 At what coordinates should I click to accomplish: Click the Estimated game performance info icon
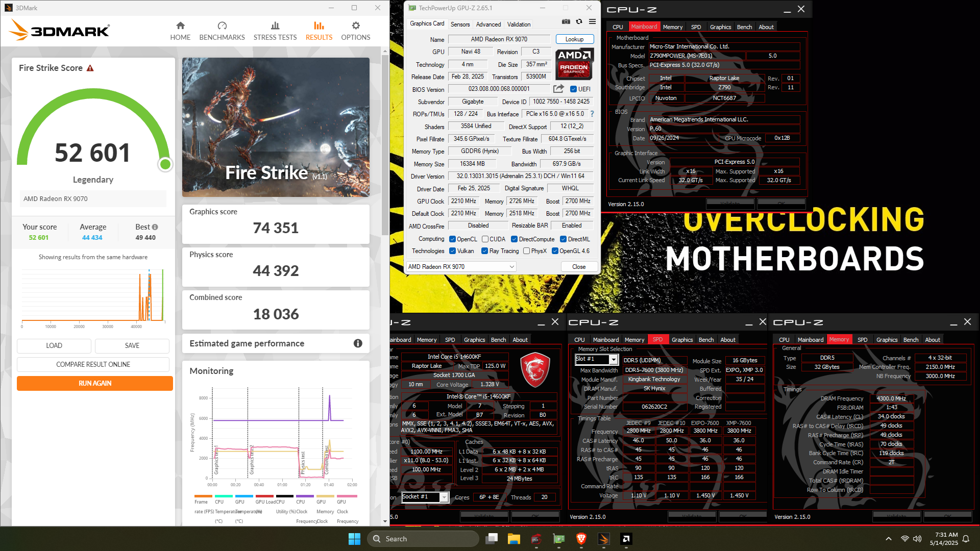358,343
